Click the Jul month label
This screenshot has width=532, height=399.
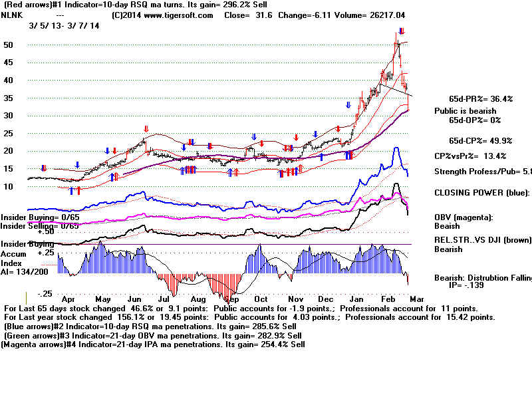[x=164, y=300]
